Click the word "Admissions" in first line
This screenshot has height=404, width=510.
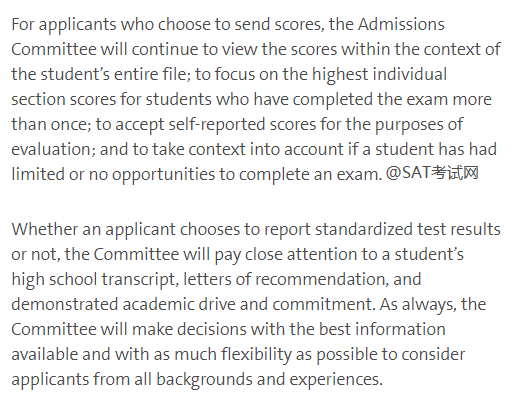tap(401, 24)
